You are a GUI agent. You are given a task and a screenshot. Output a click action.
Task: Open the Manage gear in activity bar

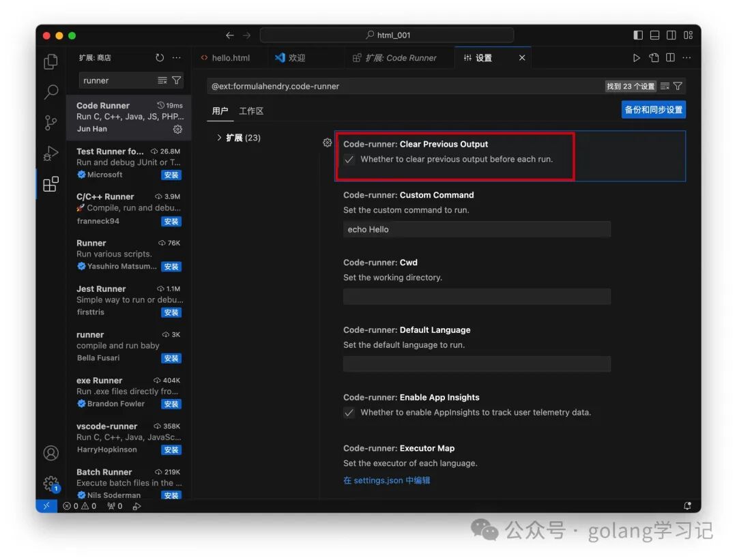pyautogui.click(x=50, y=484)
